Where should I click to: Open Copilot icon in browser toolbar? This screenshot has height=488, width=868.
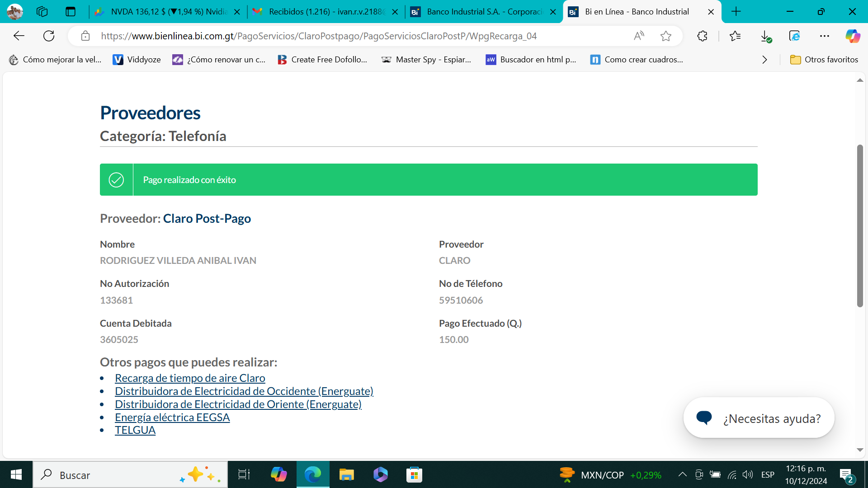coord(853,36)
